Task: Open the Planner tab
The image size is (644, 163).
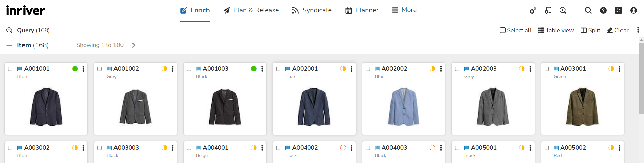Action: (x=362, y=10)
